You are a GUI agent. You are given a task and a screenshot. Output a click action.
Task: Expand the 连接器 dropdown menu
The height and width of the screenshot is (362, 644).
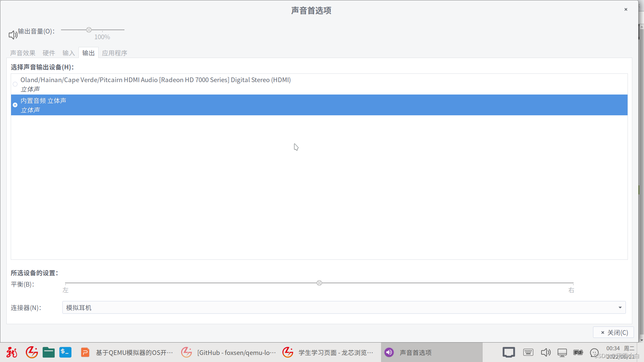[x=620, y=307]
